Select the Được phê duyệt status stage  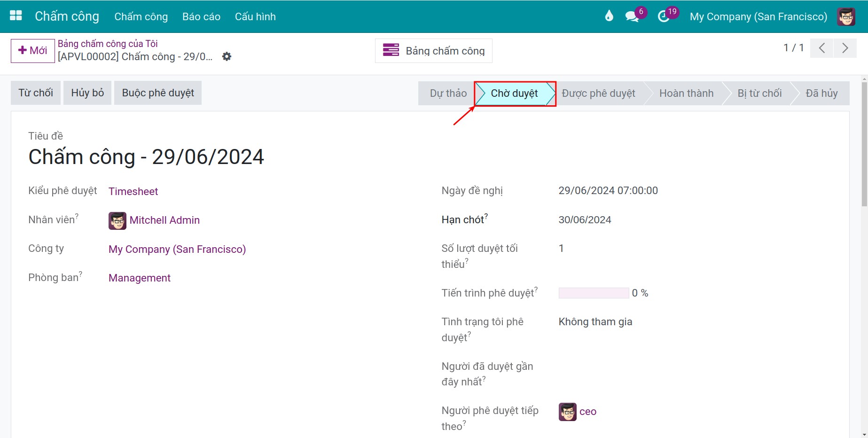coord(599,93)
